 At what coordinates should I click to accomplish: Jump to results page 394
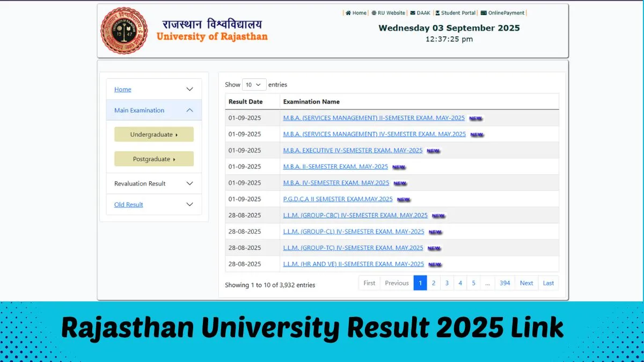point(505,283)
